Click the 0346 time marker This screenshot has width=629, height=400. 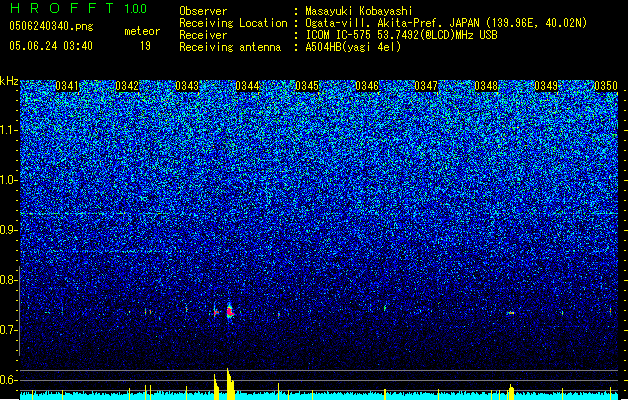pyautogui.click(x=367, y=86)
